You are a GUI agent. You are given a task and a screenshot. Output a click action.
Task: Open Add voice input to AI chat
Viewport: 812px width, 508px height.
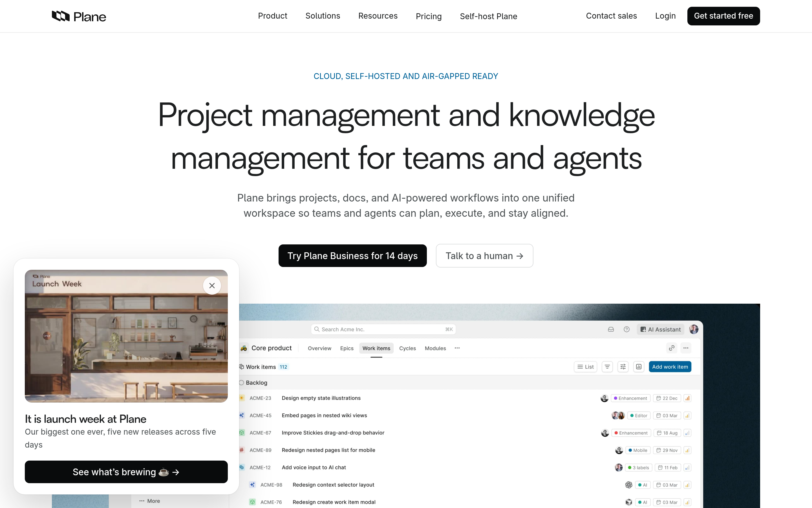pyautogui.click(x=314, y=467)
